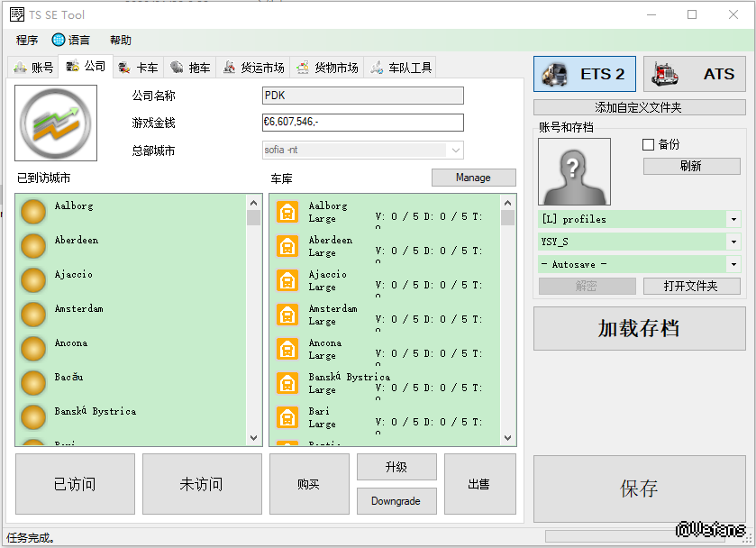Click the visited cities list scrollbar down arrow
The width and height of the screenshot is (756, 548).
(254, 437)
